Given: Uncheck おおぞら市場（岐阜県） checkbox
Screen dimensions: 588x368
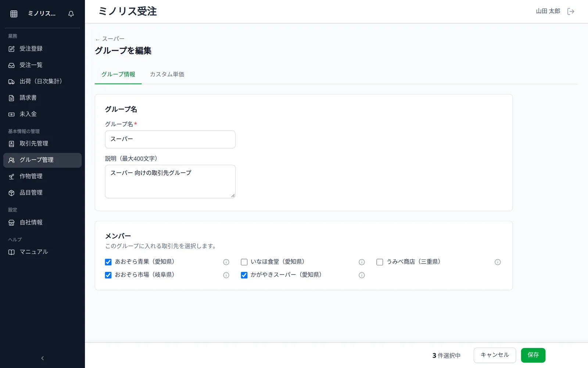Looking at the screenshot, I should (x=108, y=275).
